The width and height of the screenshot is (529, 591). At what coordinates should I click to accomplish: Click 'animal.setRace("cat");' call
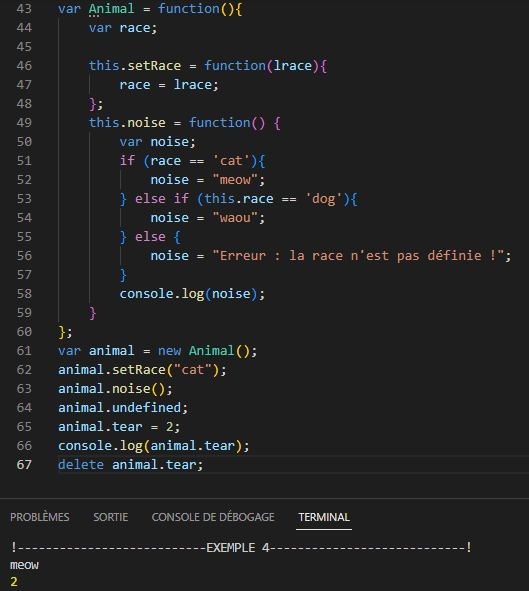[142, 370]
